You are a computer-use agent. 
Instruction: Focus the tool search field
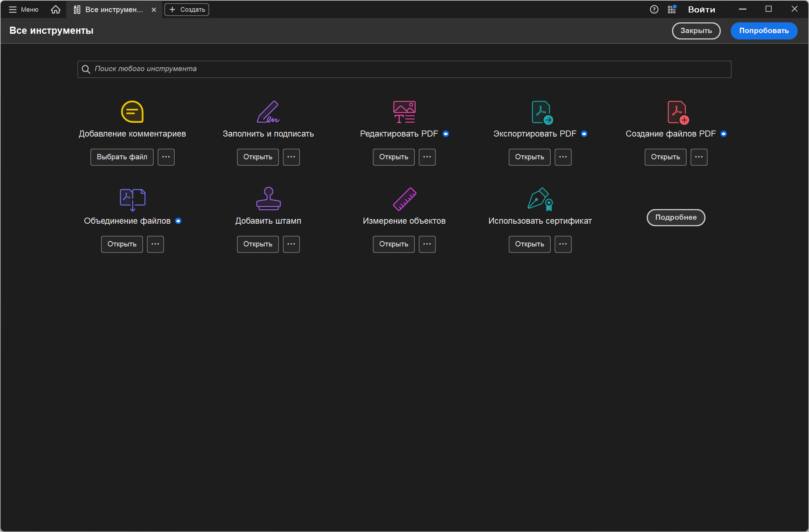coord(404,69)
